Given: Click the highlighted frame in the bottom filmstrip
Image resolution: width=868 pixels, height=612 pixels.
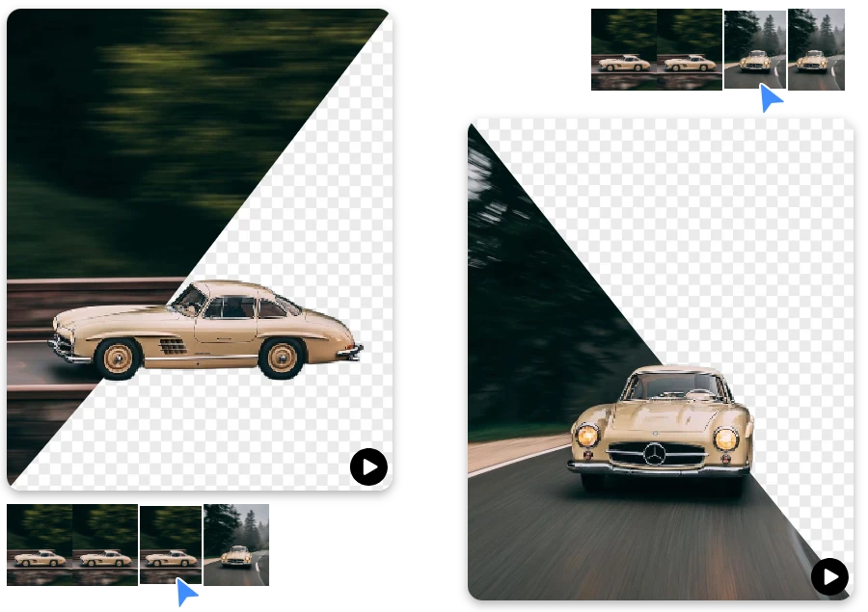Looking at the screenshot, I should coord(170,545).
